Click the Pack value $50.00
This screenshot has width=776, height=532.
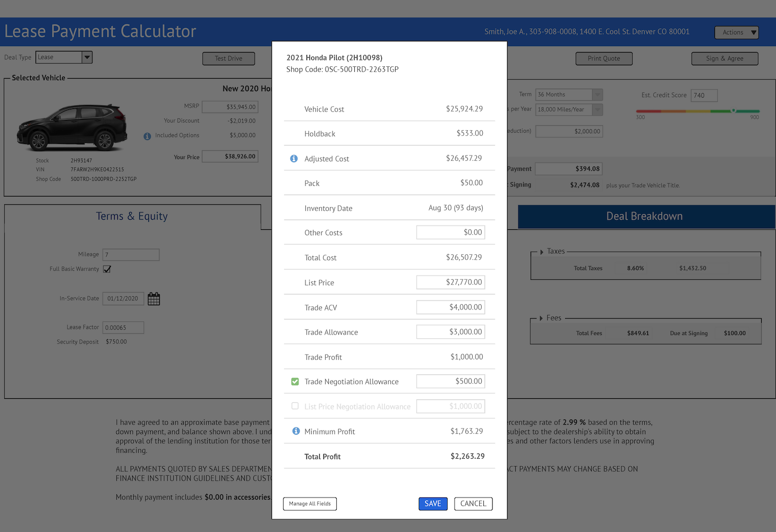[x=472, y=183]
